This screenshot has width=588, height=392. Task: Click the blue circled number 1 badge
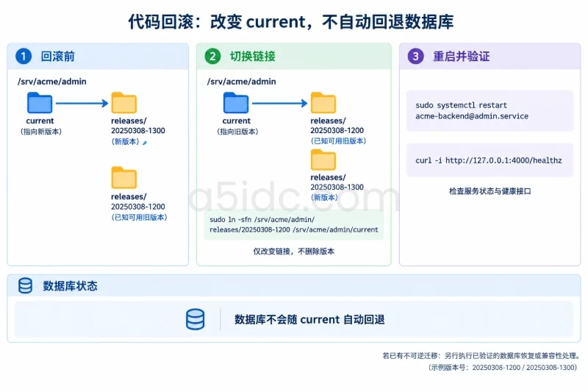[x=24, y=57]
